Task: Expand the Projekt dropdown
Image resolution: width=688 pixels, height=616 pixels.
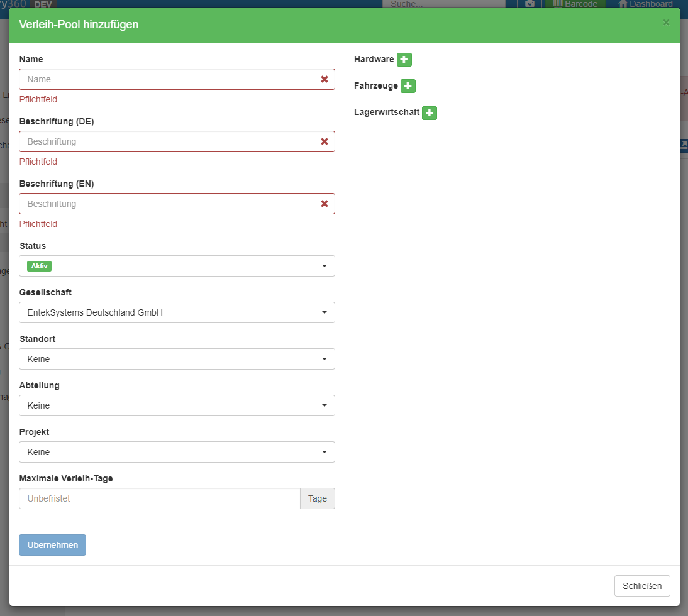Action: [x=177, y=452]
